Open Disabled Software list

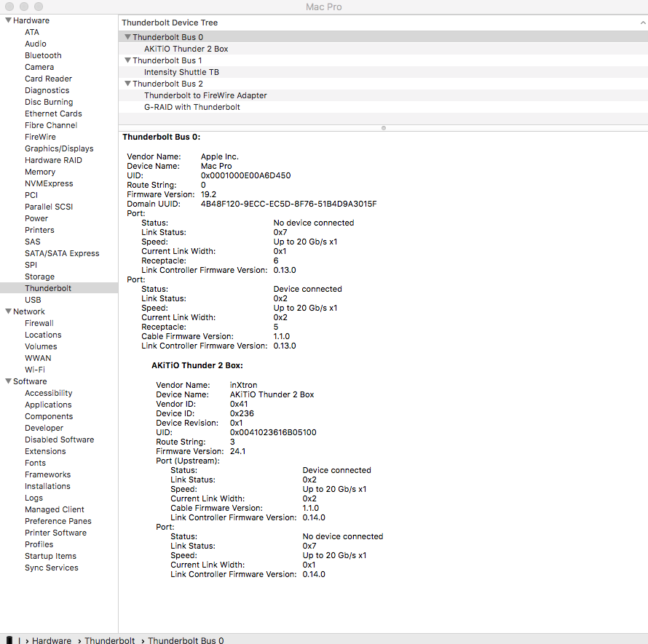59,440
